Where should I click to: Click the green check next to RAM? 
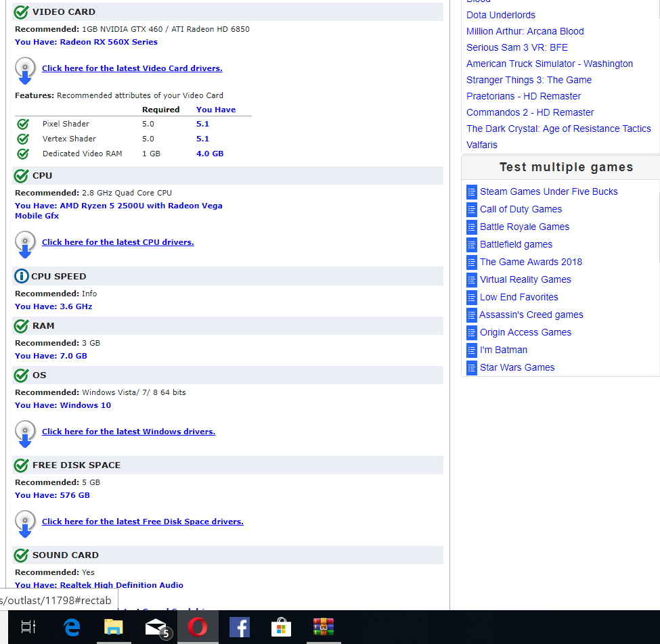point(22,325)
